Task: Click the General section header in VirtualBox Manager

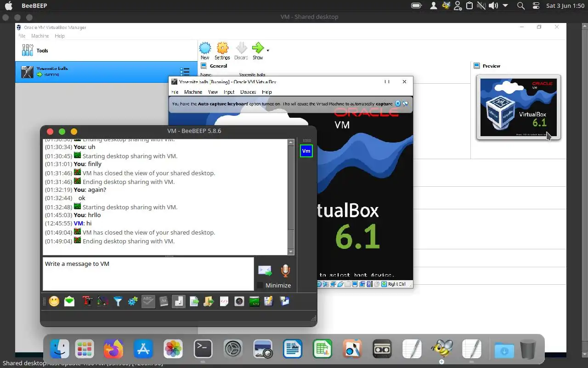Action: [x=218, y=66]
